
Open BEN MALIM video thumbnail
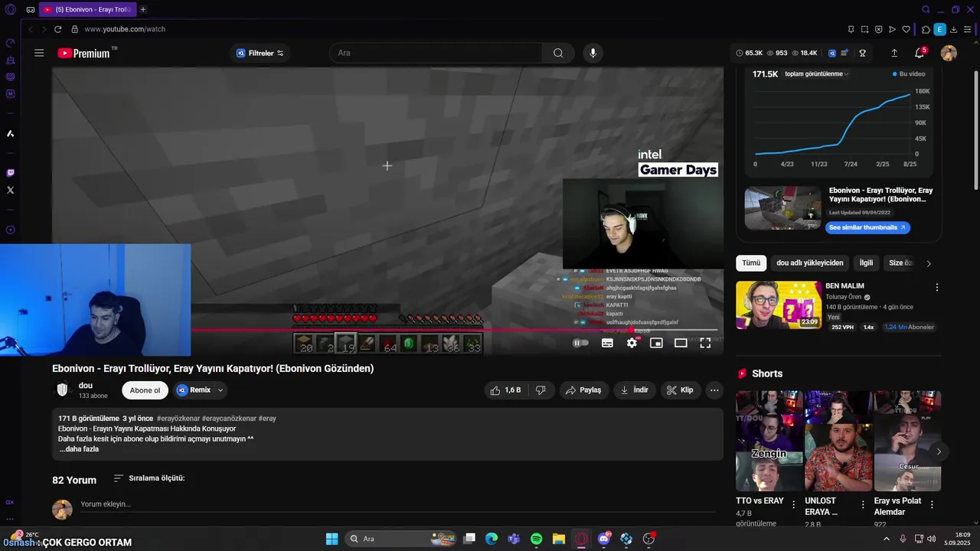(x=779, y=305)
